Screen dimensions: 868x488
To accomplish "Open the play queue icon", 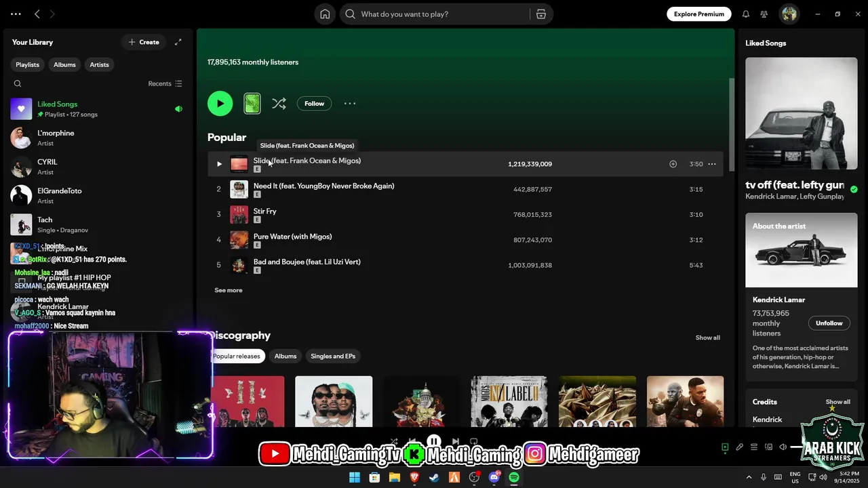I will (x=754, y=447).
